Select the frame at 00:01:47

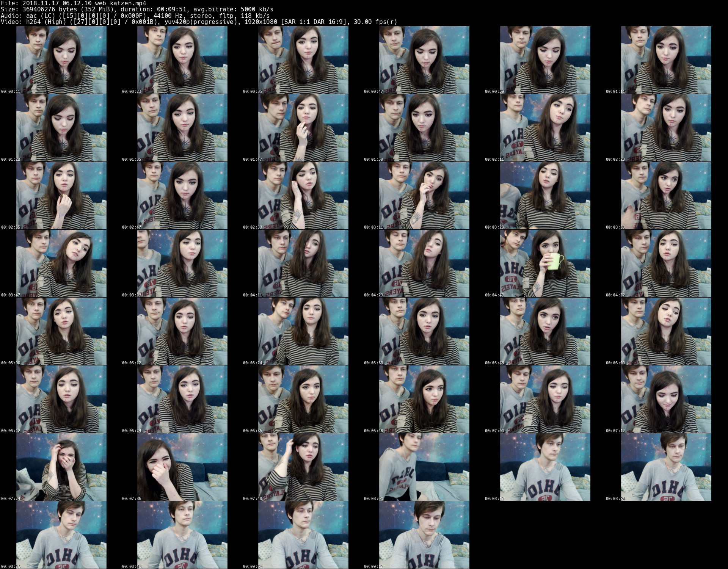pos(303,128)
